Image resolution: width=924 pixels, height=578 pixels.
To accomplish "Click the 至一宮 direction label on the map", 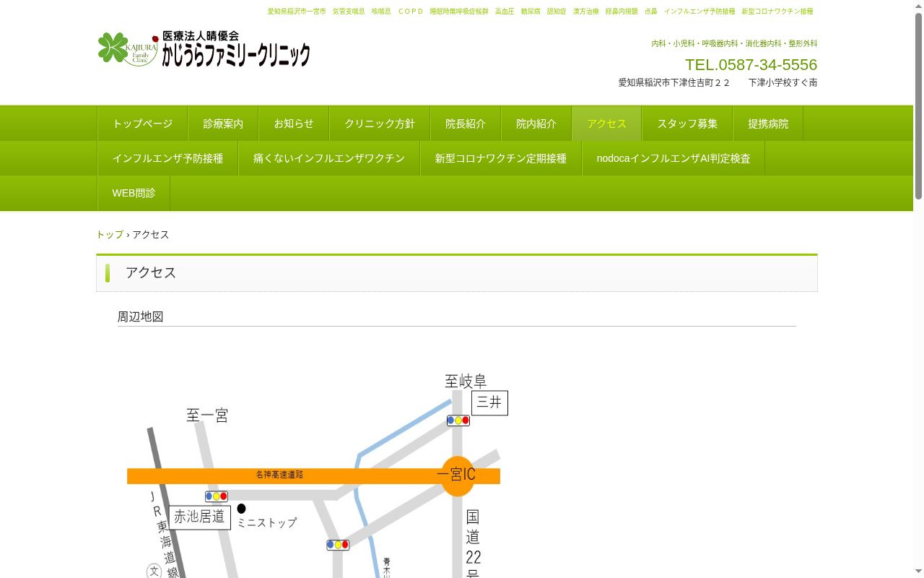I will (x=207, y=415).
